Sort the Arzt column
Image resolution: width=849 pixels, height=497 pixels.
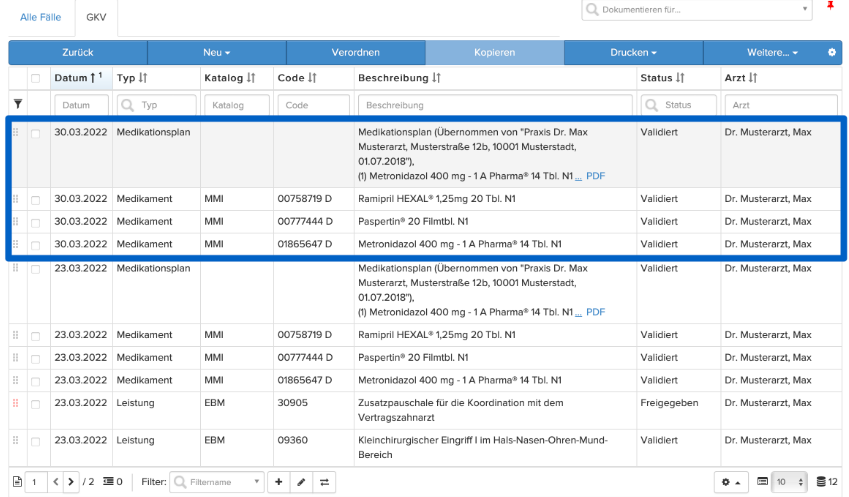[x=753, y=78]
